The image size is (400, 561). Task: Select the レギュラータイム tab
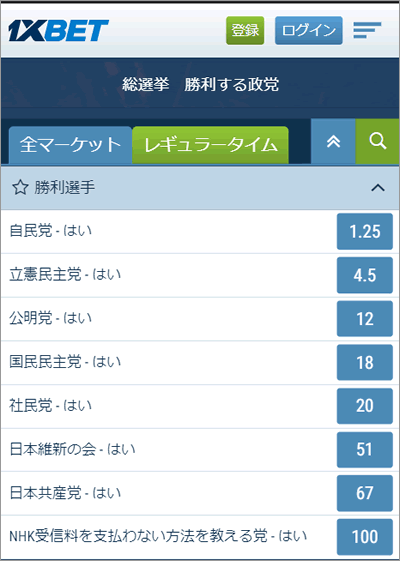coord(210,145)
